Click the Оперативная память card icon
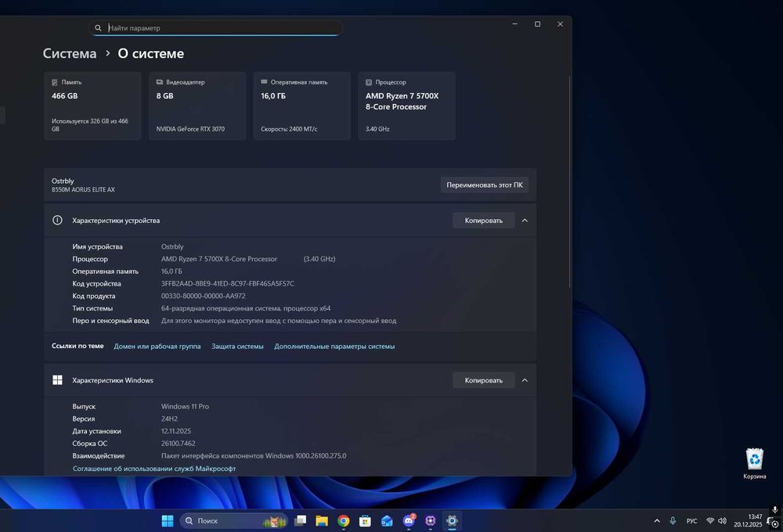783x532 pixels. [264, 82]
